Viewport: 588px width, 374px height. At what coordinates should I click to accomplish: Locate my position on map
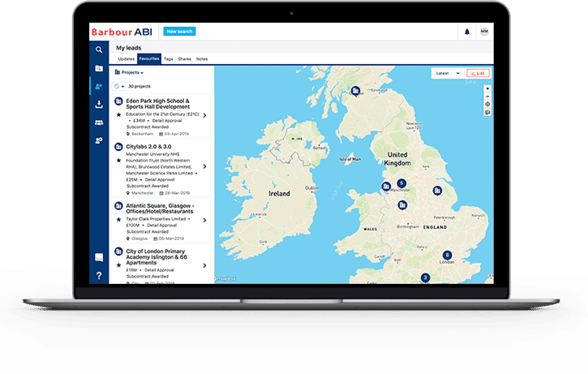coord(487,105)
